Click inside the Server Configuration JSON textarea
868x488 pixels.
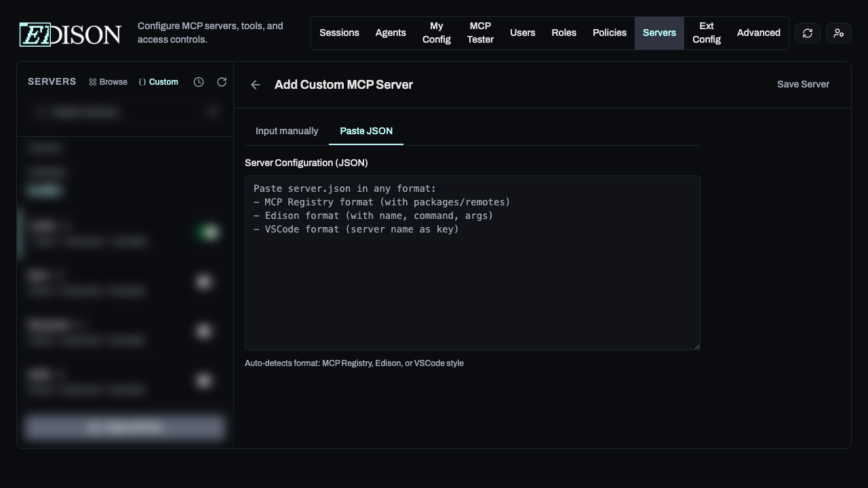click(x=472, y=263)
